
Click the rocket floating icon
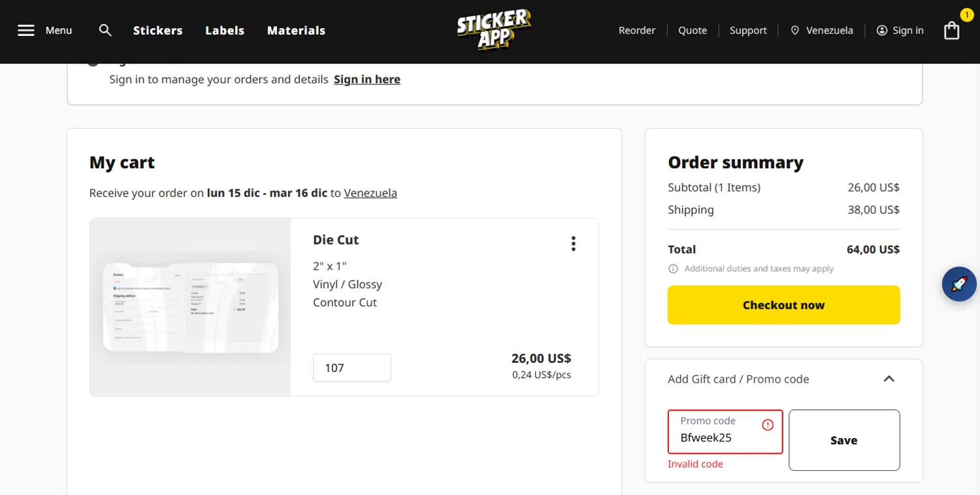pyautogui.click(x=958, y=284)
